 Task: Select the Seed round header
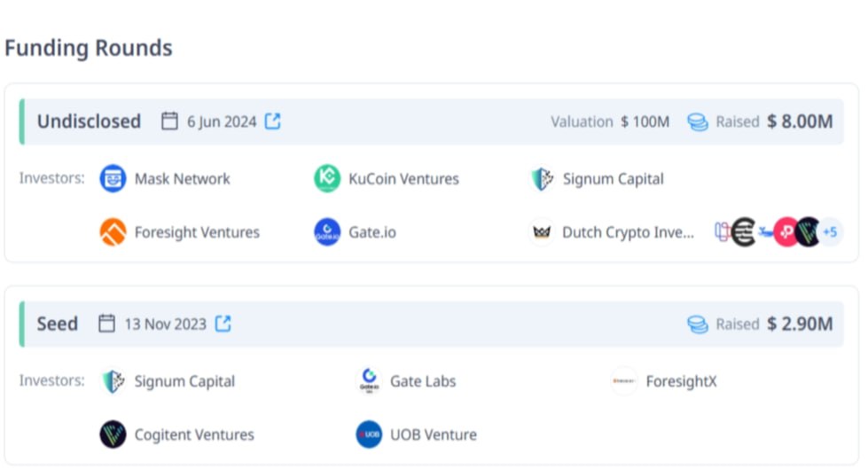point(432,324)
